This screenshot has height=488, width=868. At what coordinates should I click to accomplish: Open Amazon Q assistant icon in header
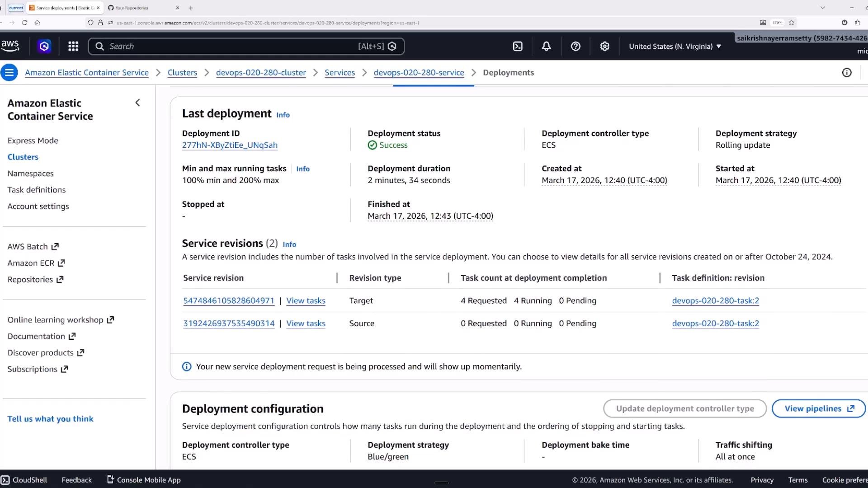pyautogui.click(x=44, y=46)
